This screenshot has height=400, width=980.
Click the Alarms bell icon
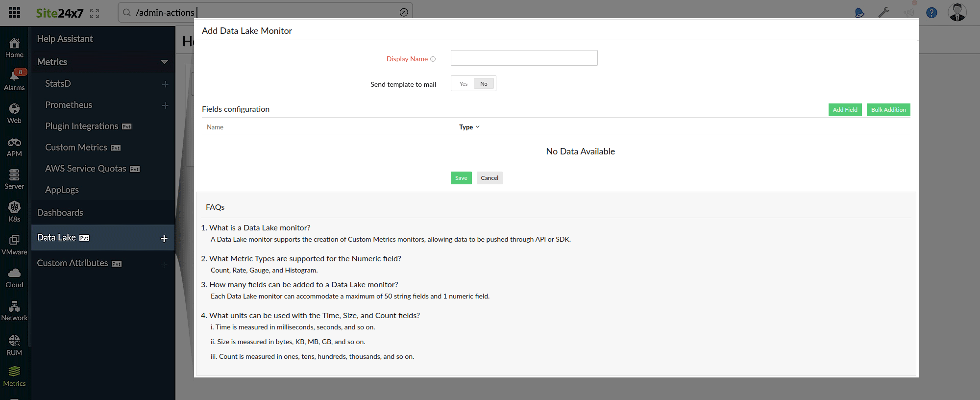(x=14, y=76)
